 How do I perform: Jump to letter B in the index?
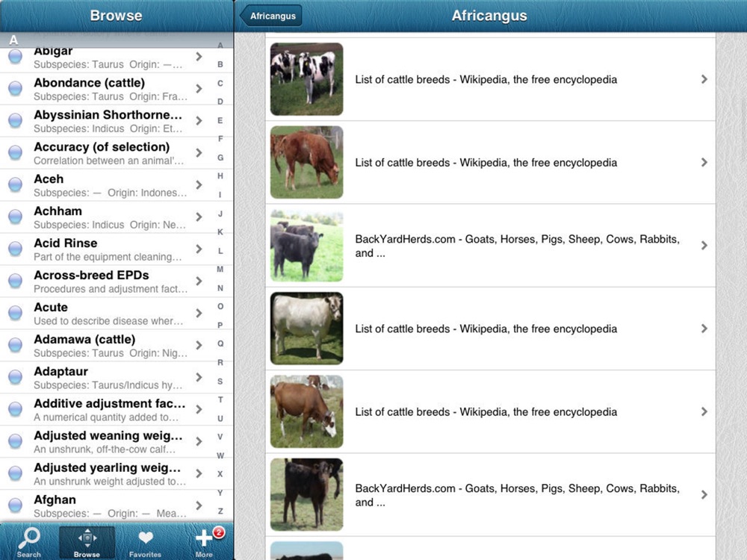tap(220, 64)
